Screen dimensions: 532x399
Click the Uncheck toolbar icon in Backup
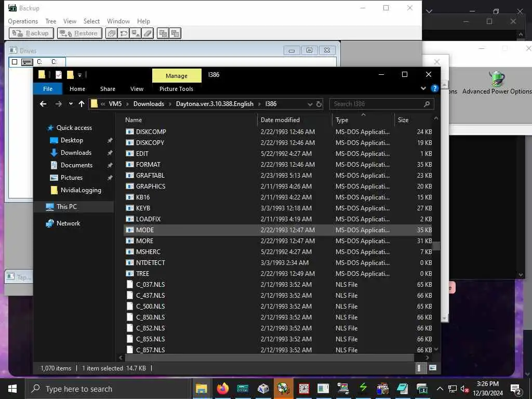[175, 33]
